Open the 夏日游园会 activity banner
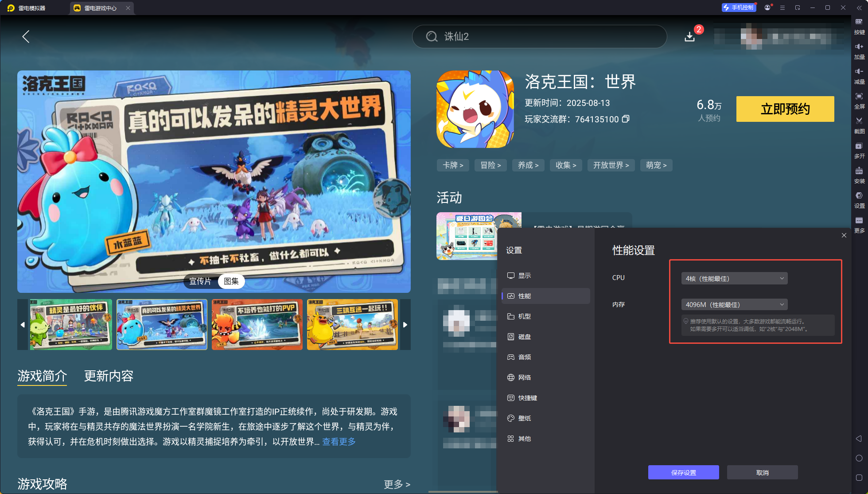 pos(467,236)
